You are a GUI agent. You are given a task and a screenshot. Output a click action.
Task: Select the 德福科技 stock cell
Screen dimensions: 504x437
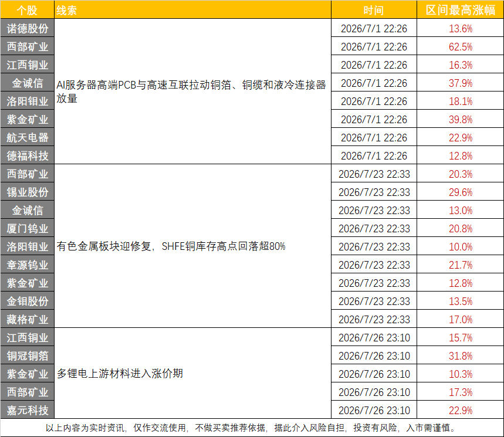(28, 155)
